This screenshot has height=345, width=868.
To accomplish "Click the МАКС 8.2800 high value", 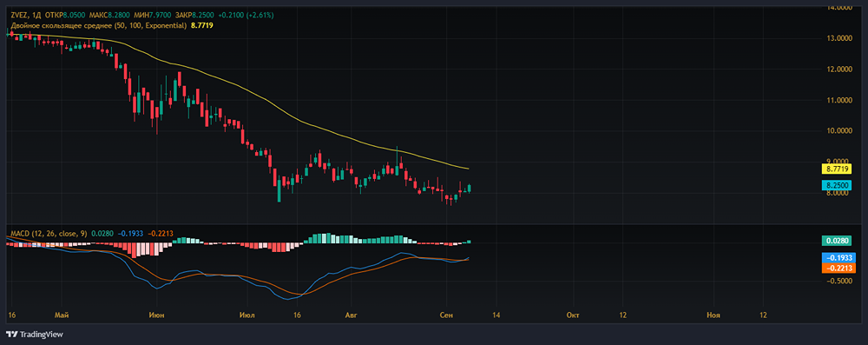I will pyautogui.click(x=109, y=15).
